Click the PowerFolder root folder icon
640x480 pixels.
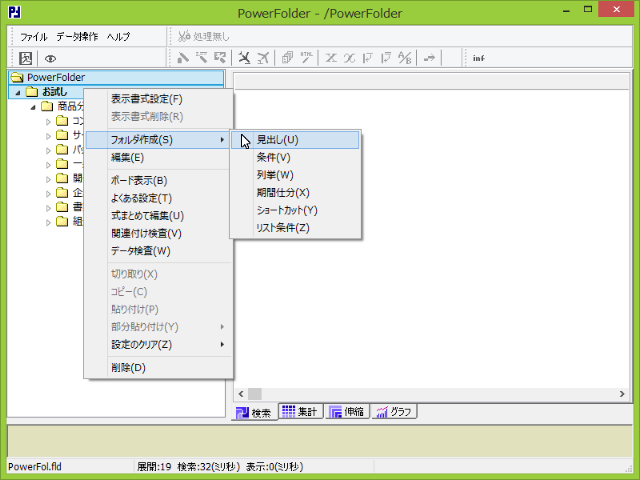coord(17,77)
